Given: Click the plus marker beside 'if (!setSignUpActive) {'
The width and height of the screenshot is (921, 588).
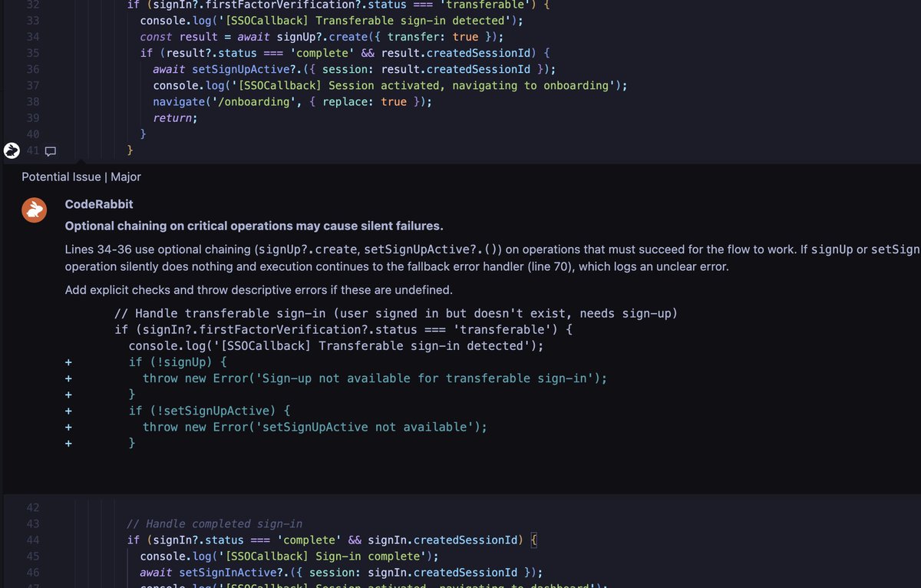Looking at the screenshot, I should (68, 410).
